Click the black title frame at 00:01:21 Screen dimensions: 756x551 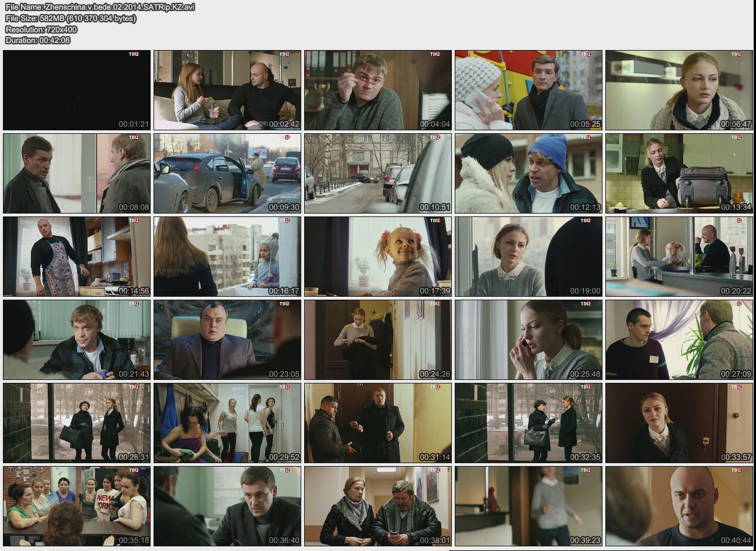pos(77,90)
